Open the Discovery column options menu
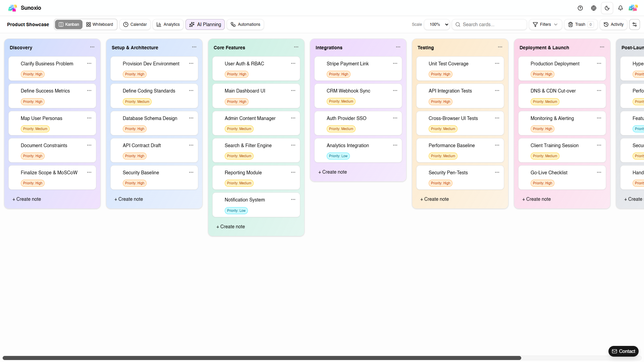The image size is (644, 362). pos(92,47)
